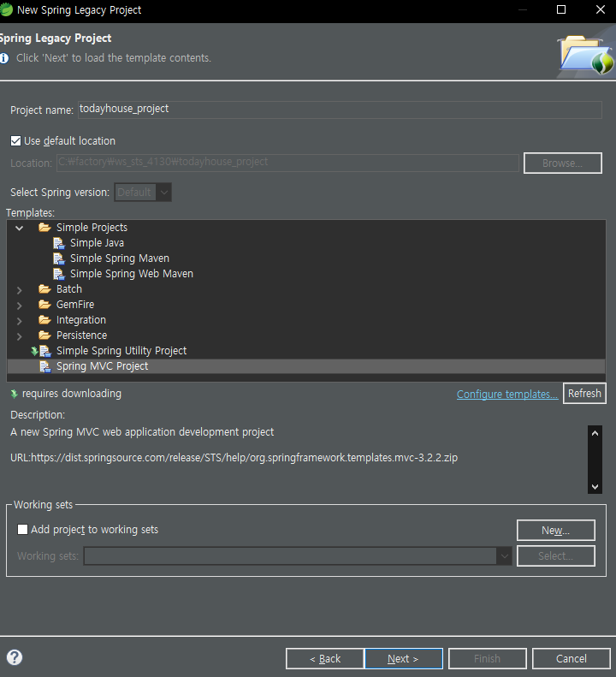Click description scrollbar up arrow
Screen dimensions: 616x677
(595, 433)
